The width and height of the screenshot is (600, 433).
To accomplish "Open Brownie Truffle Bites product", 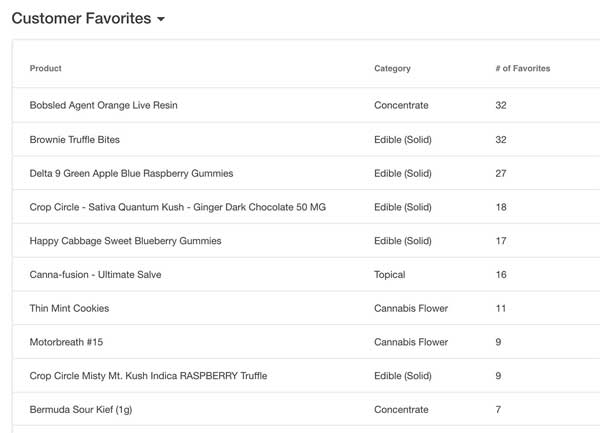I will click(x=75, y=140).
